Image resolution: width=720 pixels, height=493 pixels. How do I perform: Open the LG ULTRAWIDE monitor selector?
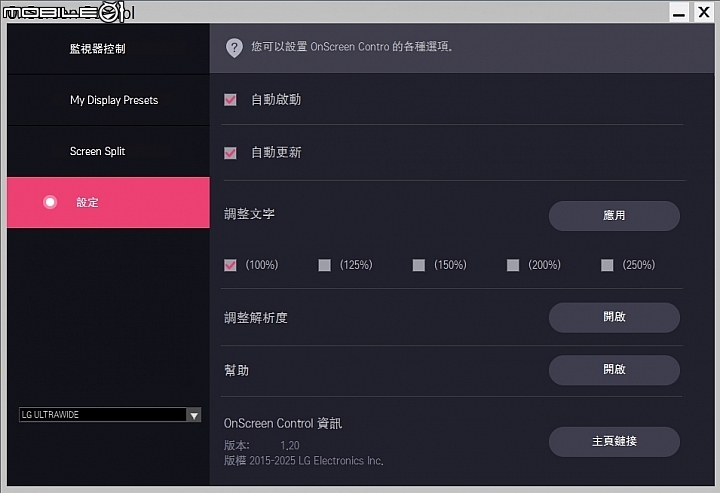110,415
